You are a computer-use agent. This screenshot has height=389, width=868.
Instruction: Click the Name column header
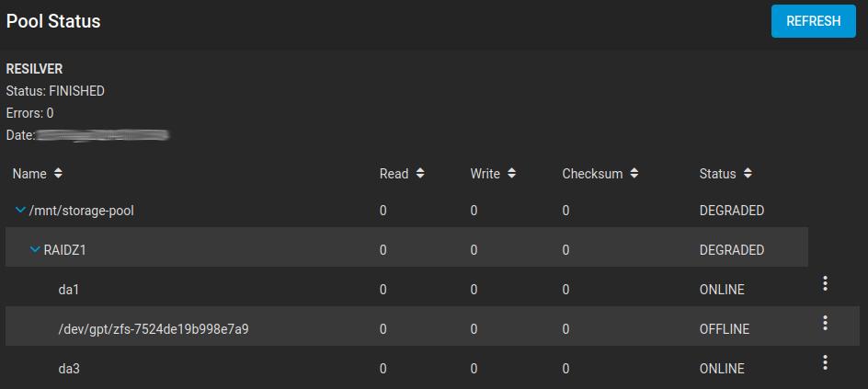click(x=29, y=174)
